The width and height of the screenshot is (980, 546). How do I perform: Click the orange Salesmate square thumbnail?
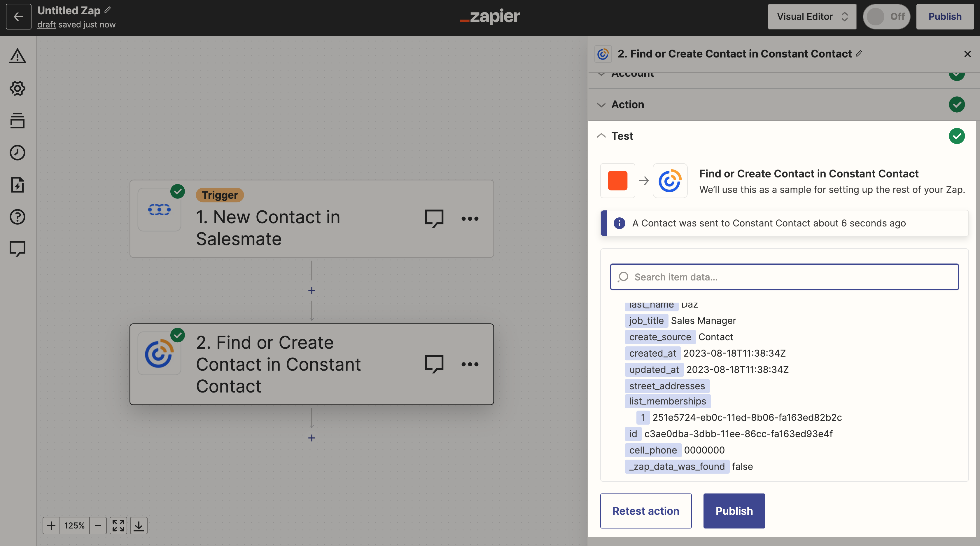[x=617, y=180]
